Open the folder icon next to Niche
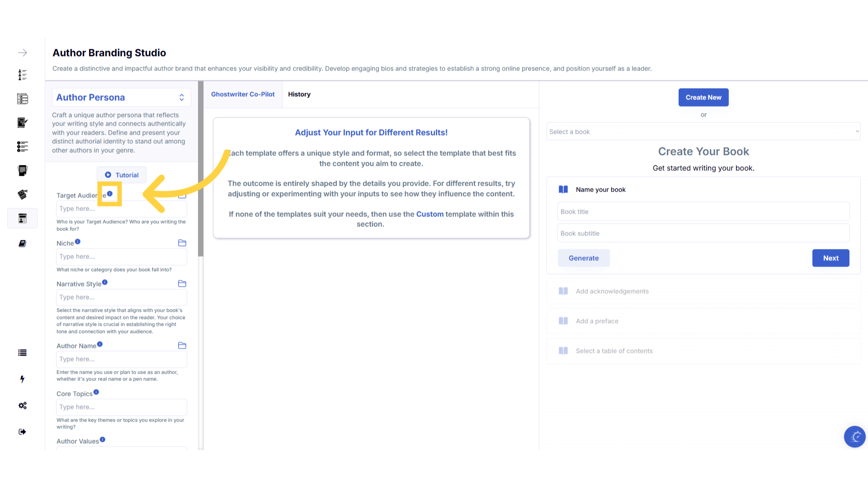 click(182, 243)
